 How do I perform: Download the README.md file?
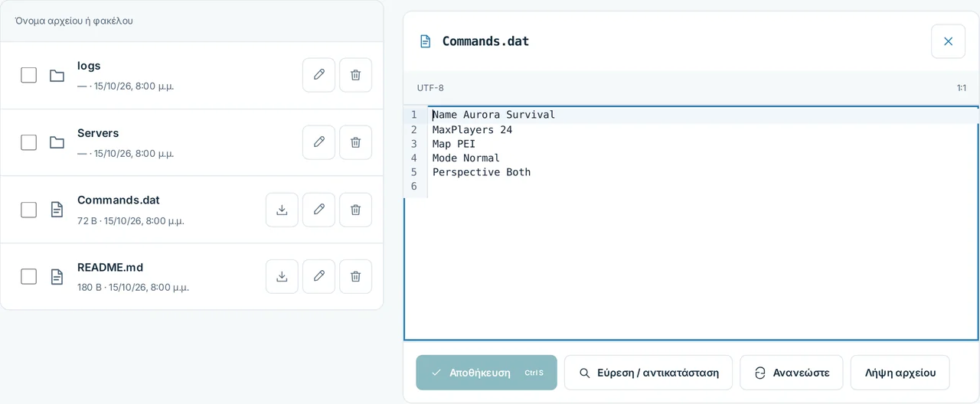pos(282,276)
